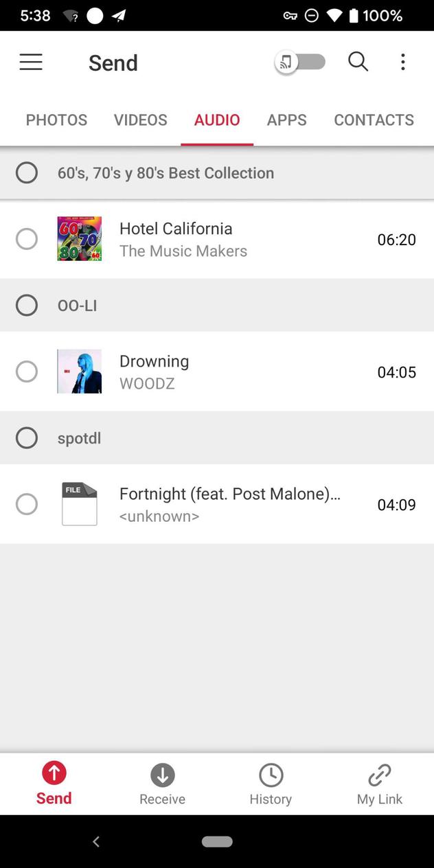Image resolution: width=434 pixels, height=868 pixels.
Task: Select the Drowning song by WOODZ
Action: (x=27, y=371)
